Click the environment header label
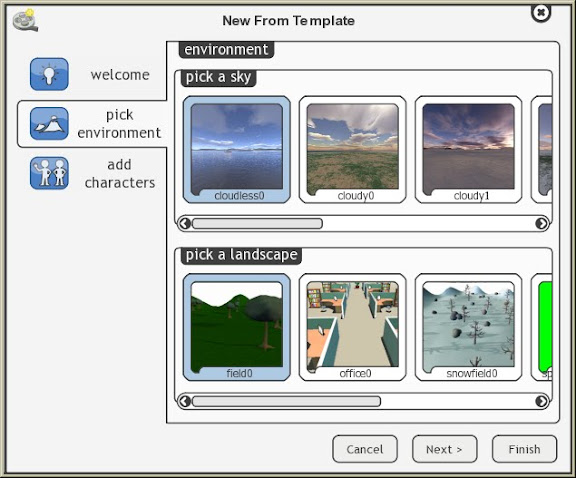 coord(226,50)
